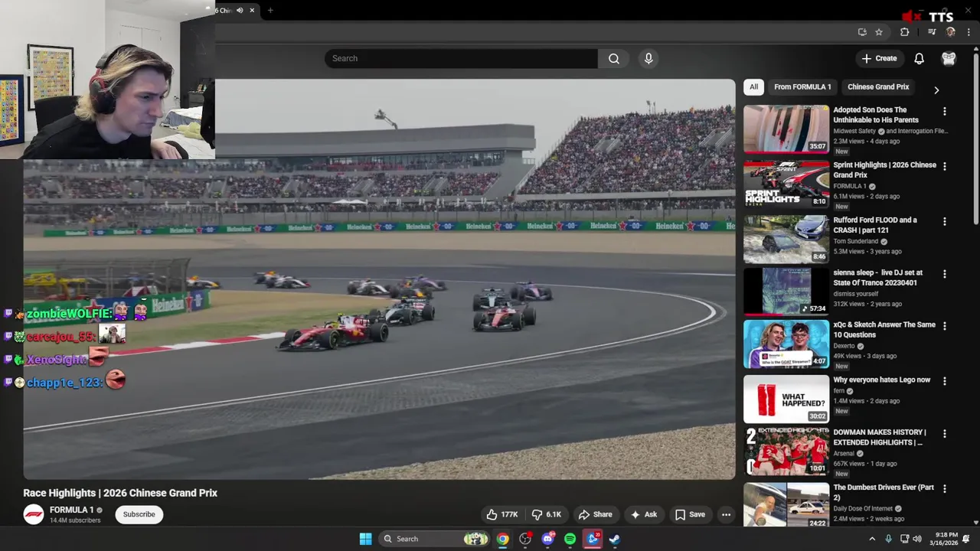Open the taskbar clock and date

944,539
